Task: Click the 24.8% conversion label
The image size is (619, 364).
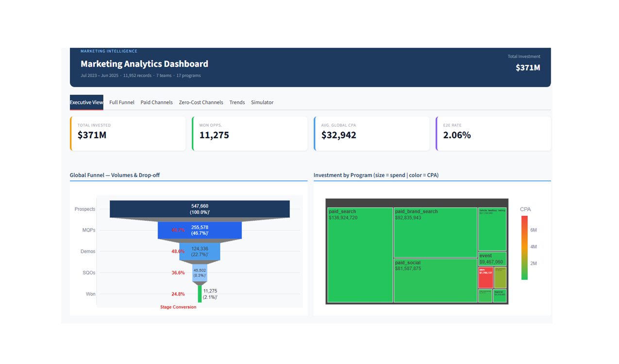Action: point(178,294)
